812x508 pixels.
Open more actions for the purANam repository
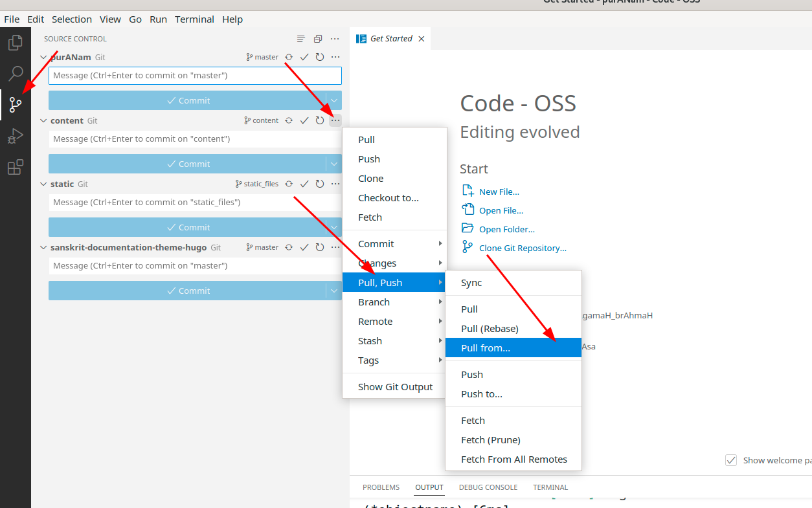[x=335, y=57]
